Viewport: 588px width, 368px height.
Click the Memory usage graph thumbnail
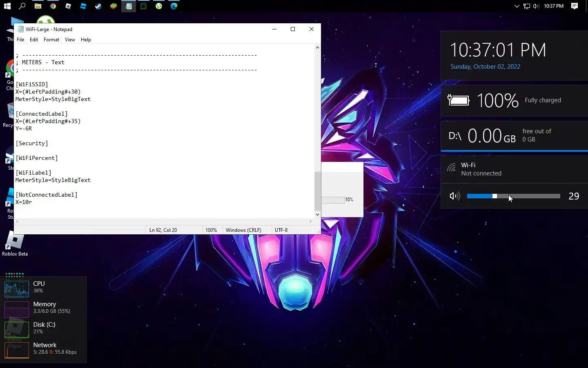coord(17,309)
